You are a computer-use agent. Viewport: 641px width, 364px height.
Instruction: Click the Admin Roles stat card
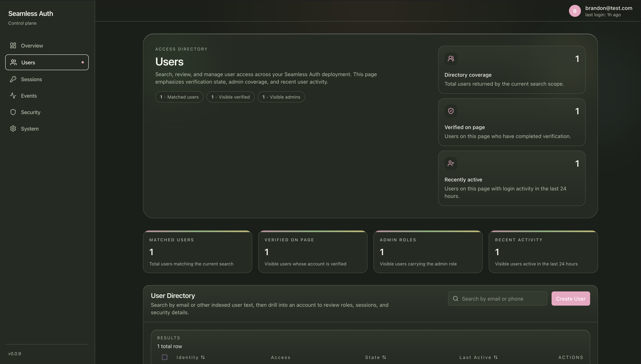(428, 252)
